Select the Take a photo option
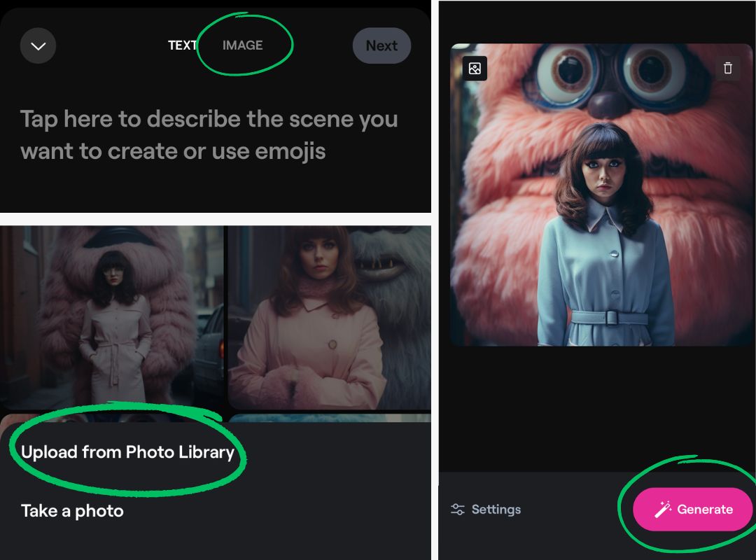The image size is (756, 560). tap(72, 511)
